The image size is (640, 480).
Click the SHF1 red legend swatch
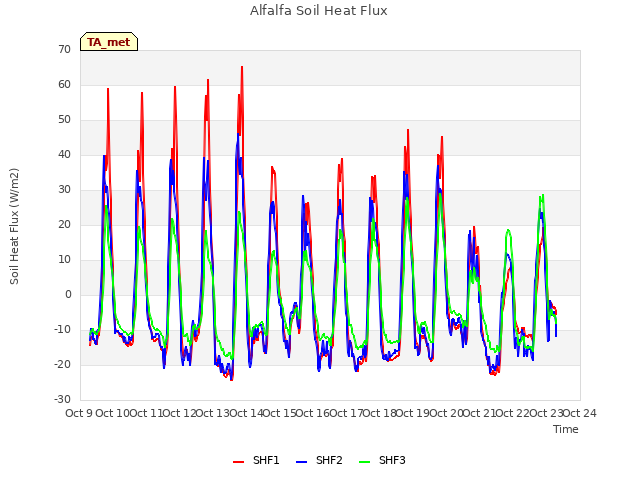238,462
